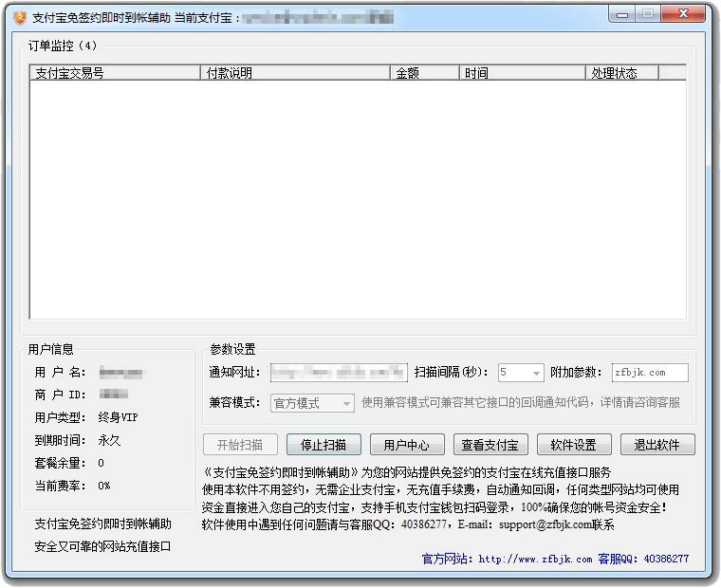Open official site link http://www.zfbjk.com

tap(535, 559)
